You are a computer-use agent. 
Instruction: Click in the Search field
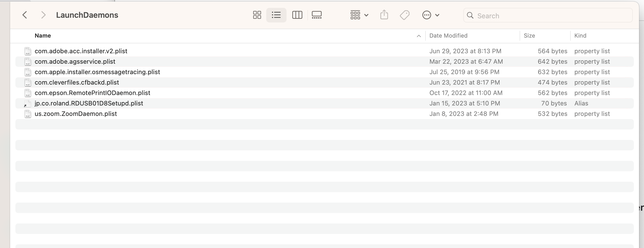coord(548,15)
